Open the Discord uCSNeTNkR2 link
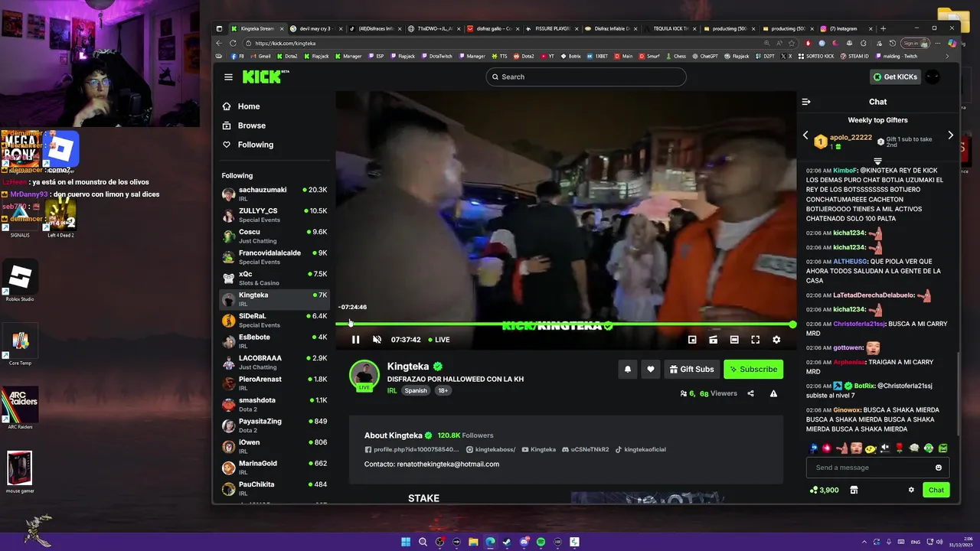Image resolution: width=980 pixels, height=551 pixels. (x=586, y=449)
